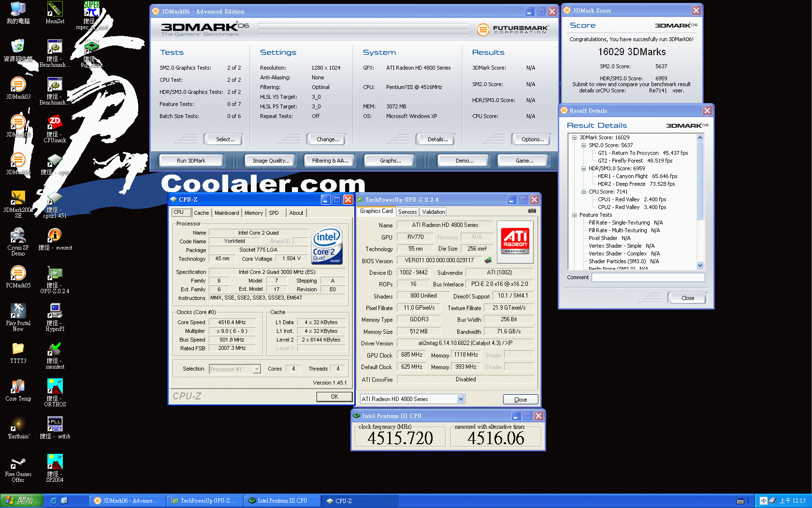This screenshot has width=812, height=508.
Task: Click the GPU-Z BIOS save chip icon
Action: point(488,260)
